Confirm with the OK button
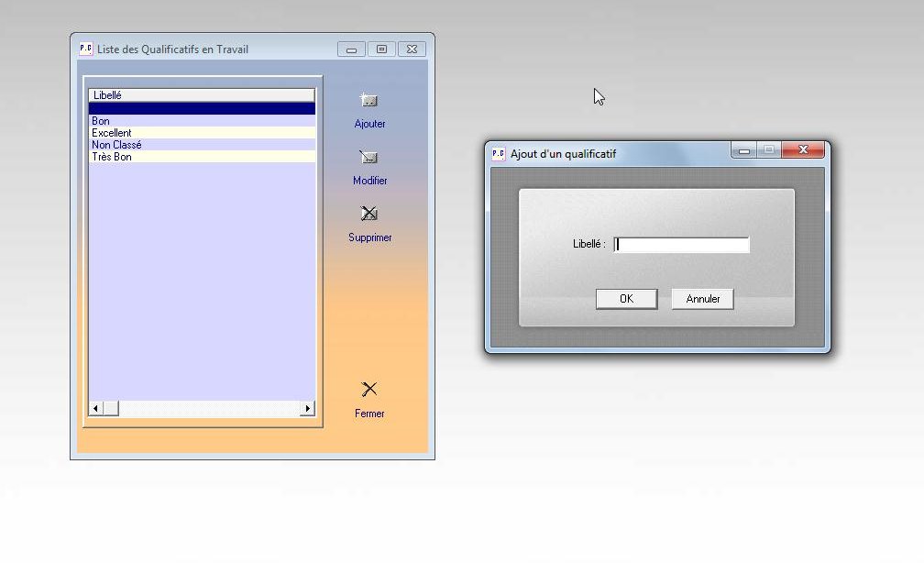Viewport: 924px width, 563px height. tap(626, 299)
